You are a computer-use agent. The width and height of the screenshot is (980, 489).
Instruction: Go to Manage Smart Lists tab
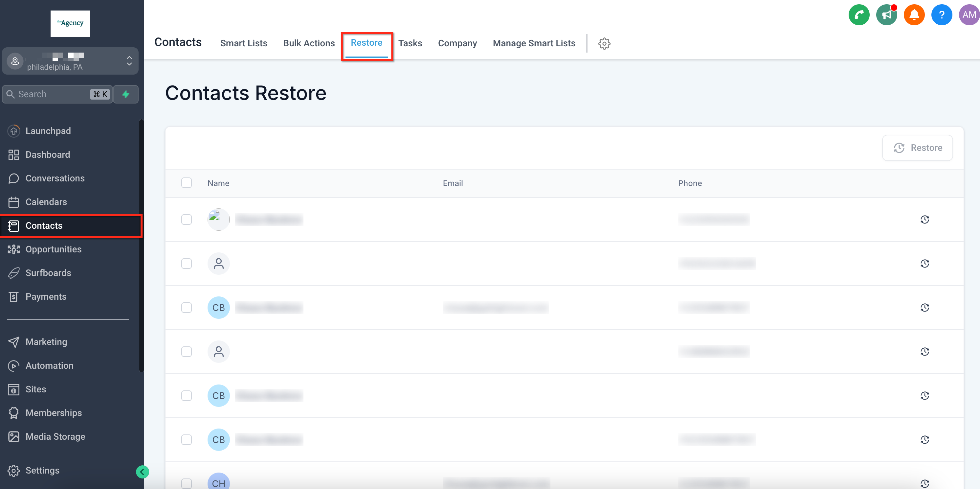[x=533, y=43]
